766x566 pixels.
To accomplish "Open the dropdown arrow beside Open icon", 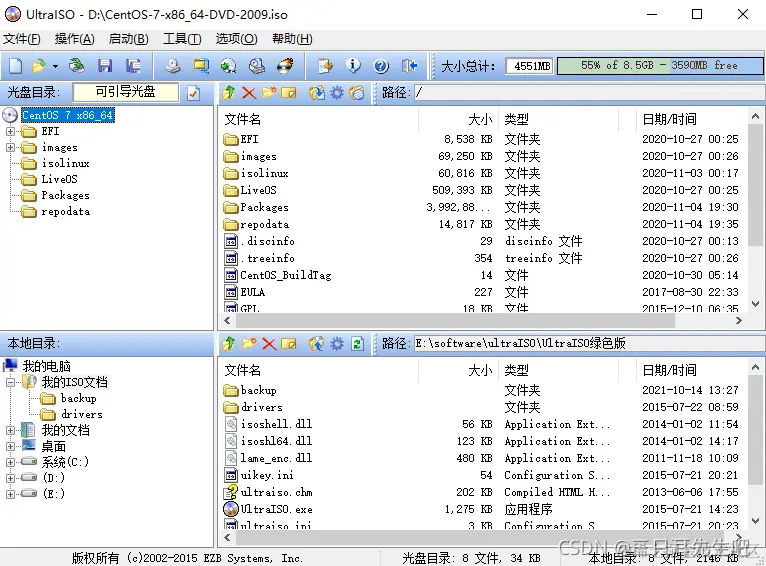I will (x=55, y=66).
